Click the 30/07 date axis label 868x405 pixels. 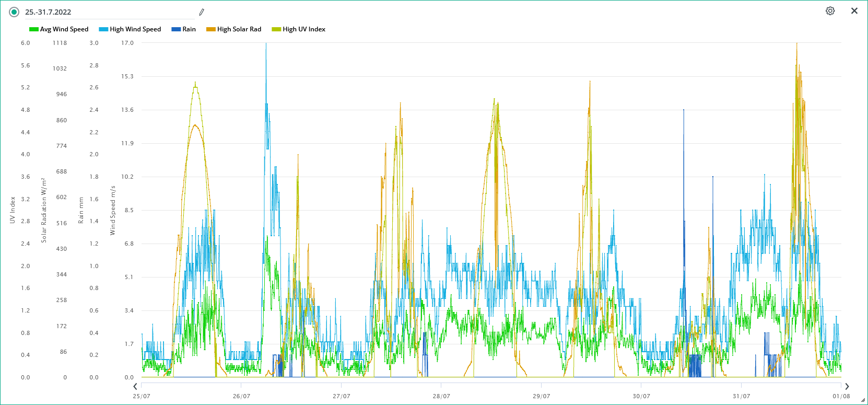tap(641, 396)
